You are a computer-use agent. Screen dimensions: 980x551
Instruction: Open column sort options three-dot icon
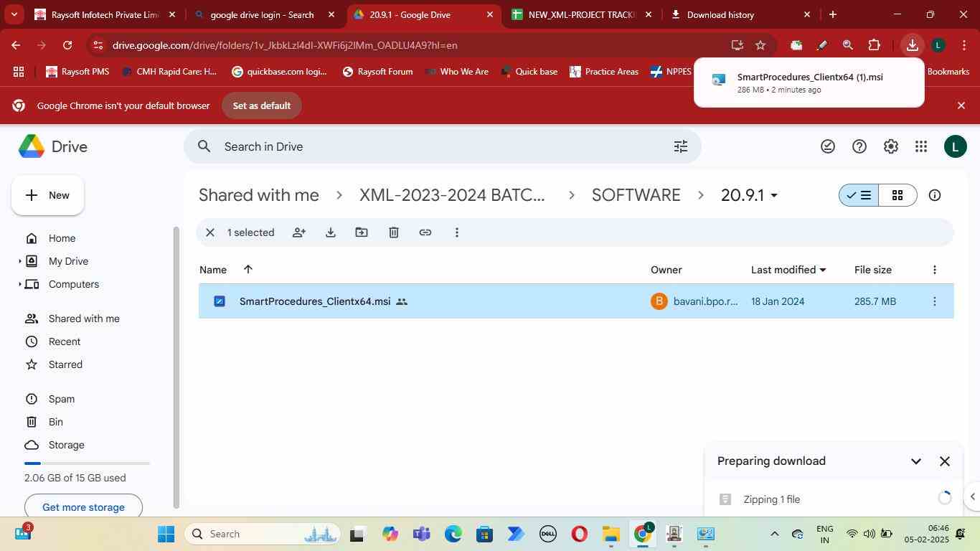[x=934, y=270]
